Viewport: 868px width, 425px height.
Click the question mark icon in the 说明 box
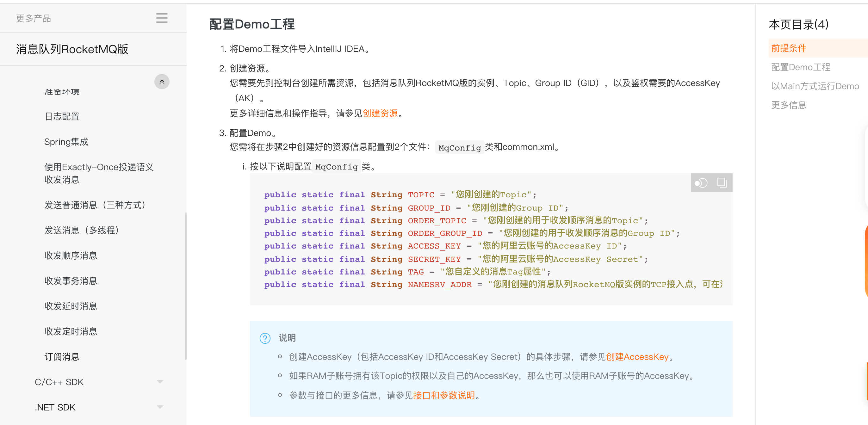[x=265, y=338]
